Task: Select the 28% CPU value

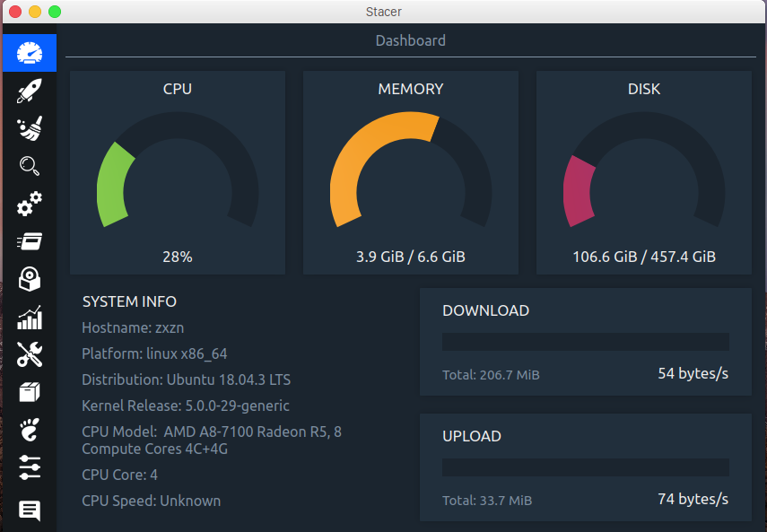Action: 178,257
